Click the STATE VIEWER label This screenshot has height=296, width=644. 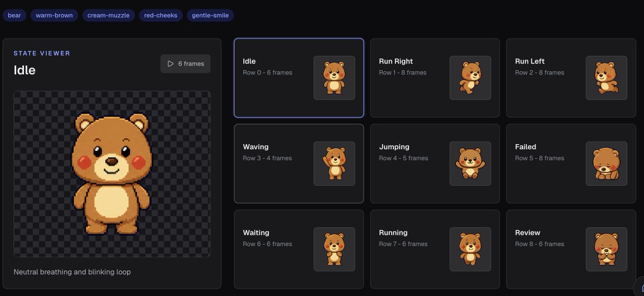coord(42,53)
